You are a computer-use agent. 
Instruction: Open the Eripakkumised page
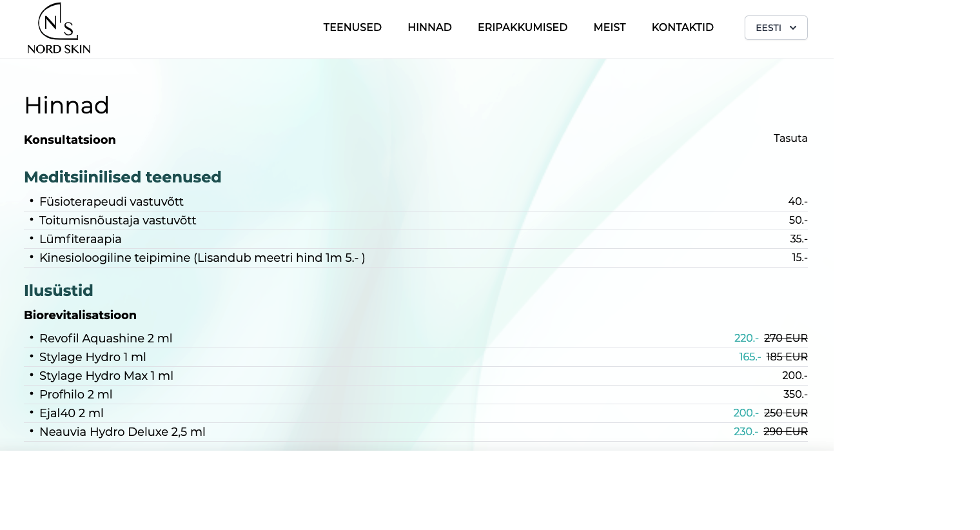522,28
